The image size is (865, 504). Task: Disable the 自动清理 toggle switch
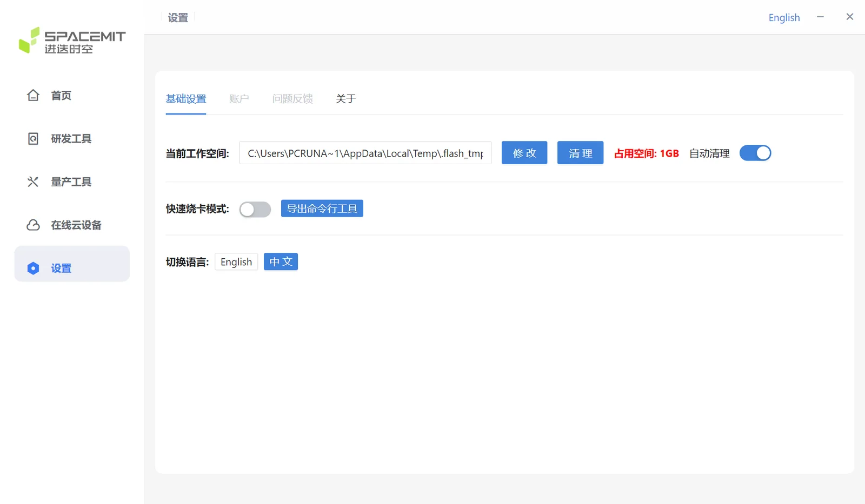pyautogui.click(x=755, y=153)
